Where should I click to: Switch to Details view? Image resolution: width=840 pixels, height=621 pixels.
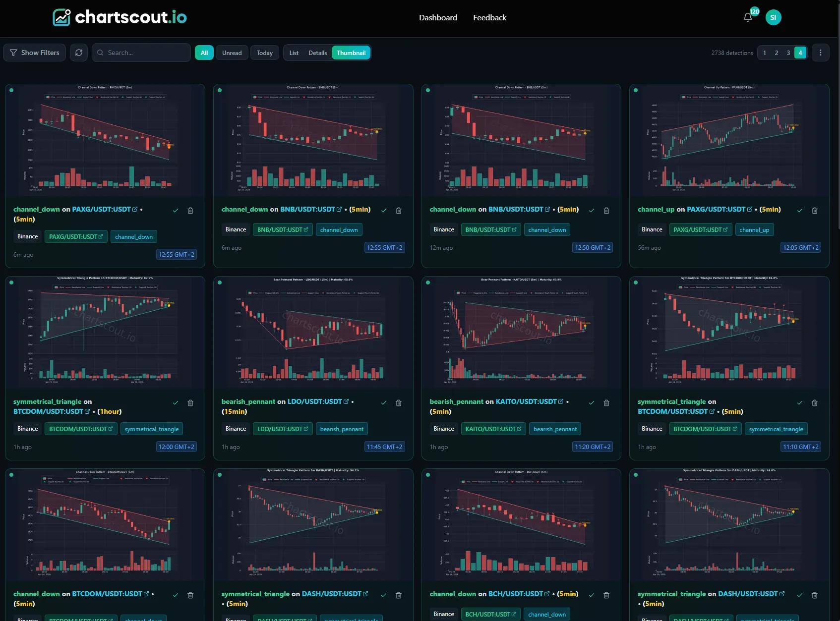click(318, 53)
